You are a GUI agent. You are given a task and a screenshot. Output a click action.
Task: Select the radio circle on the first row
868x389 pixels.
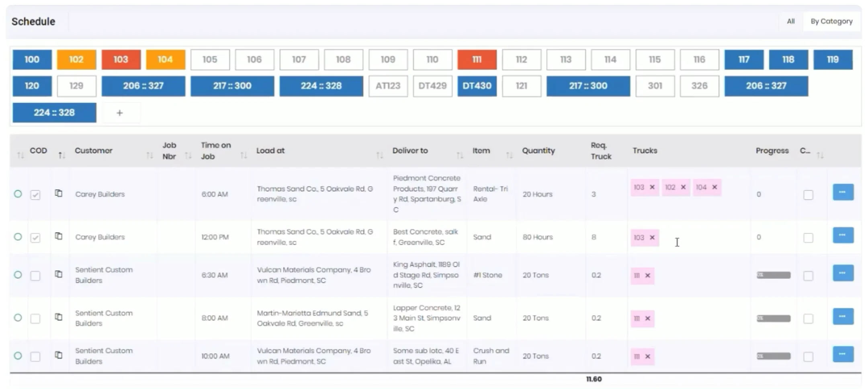[x=18, y=194]
